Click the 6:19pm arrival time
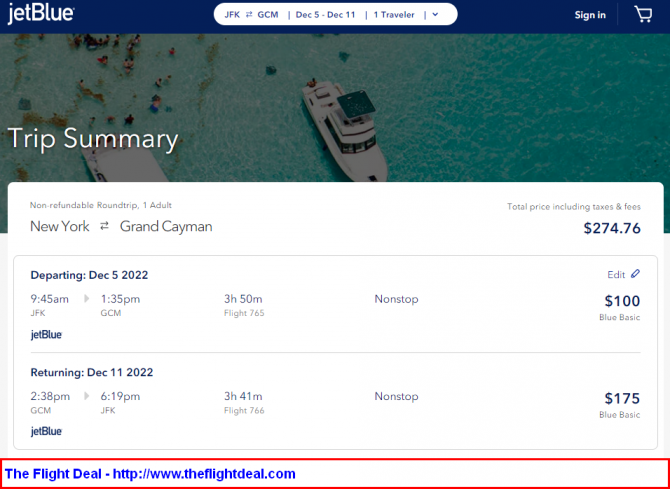The image size is (670, 489). 120,396
